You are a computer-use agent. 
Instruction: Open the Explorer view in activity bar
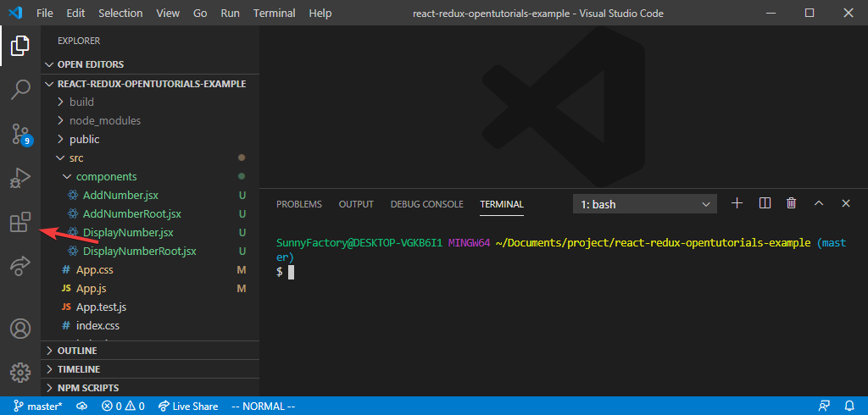20,46
